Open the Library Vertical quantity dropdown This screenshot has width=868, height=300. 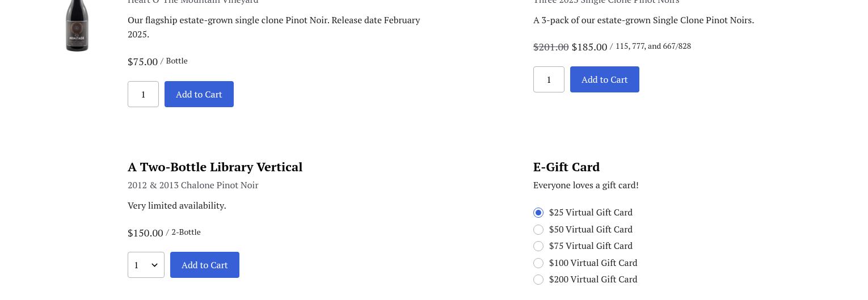[x=146, y=265]
